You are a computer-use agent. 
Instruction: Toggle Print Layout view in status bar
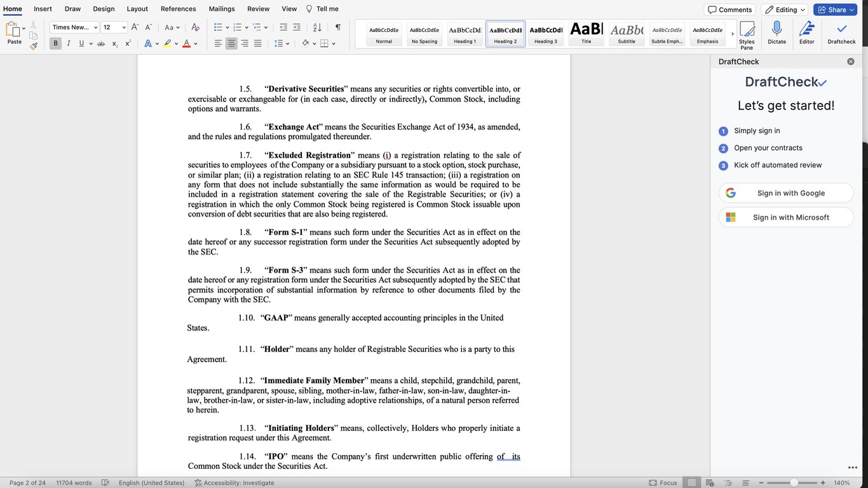pos(691,483)
